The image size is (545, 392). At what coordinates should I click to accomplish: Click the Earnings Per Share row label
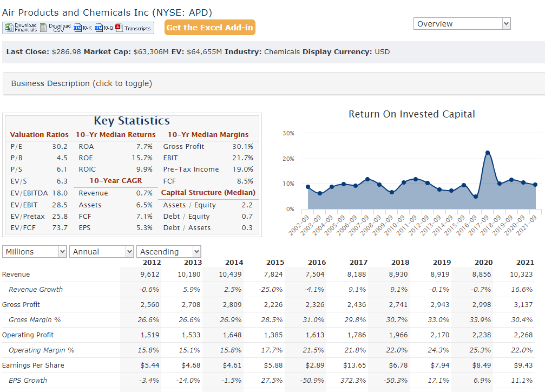tap(33, 365)
